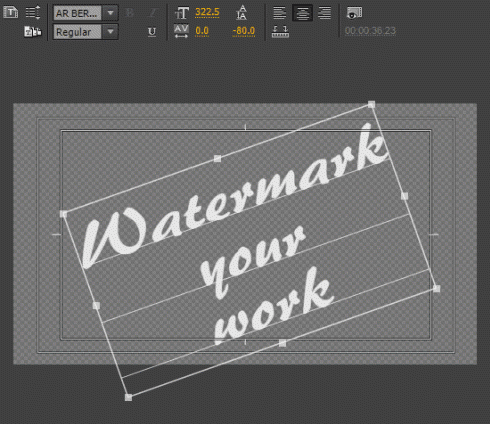
Task: Click the kerning AV icon
Action: [x=181, y=31]
